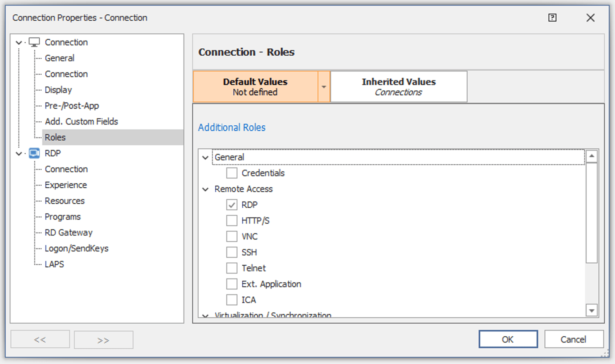
Task: Click the help question mark icon
Action: coord(552,18)
